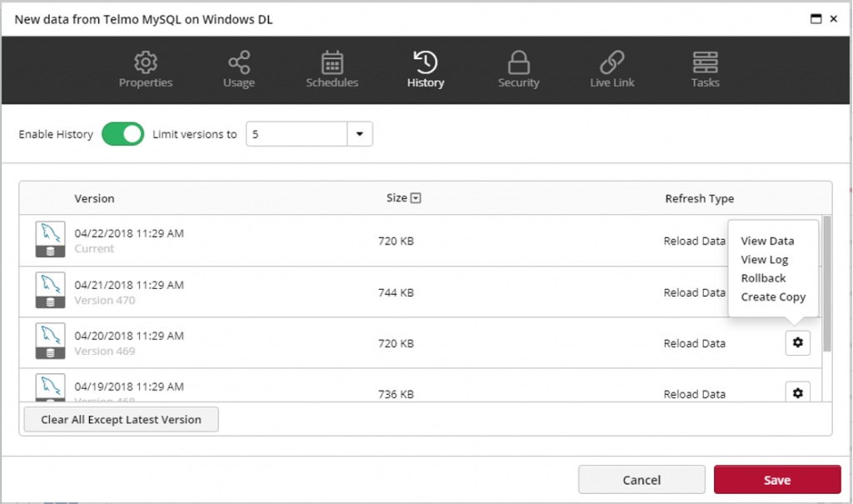The image size is (853, 504).
Task: Click MySQL icon of Version 470
Action: point(50,290)
